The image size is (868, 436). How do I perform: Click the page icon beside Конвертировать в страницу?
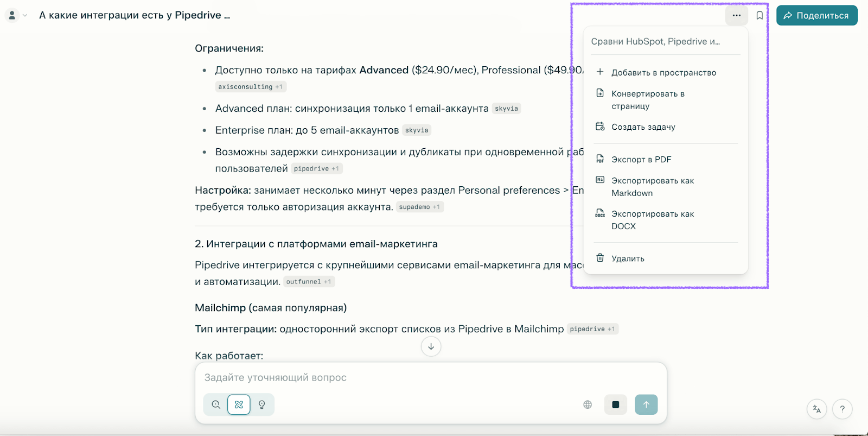point(600,93)
